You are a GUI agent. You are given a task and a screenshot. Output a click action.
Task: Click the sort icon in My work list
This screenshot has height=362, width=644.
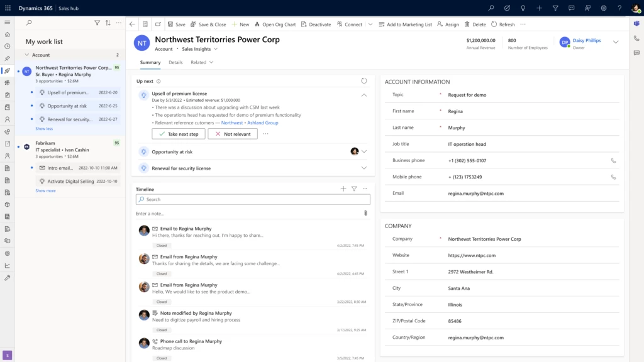[107, 23]
